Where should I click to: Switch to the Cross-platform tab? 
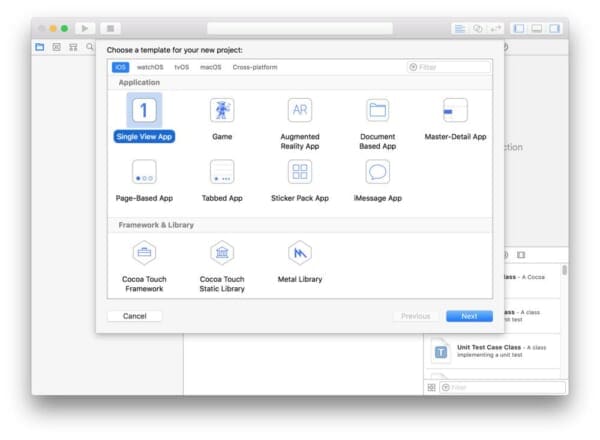click(255, 67)
